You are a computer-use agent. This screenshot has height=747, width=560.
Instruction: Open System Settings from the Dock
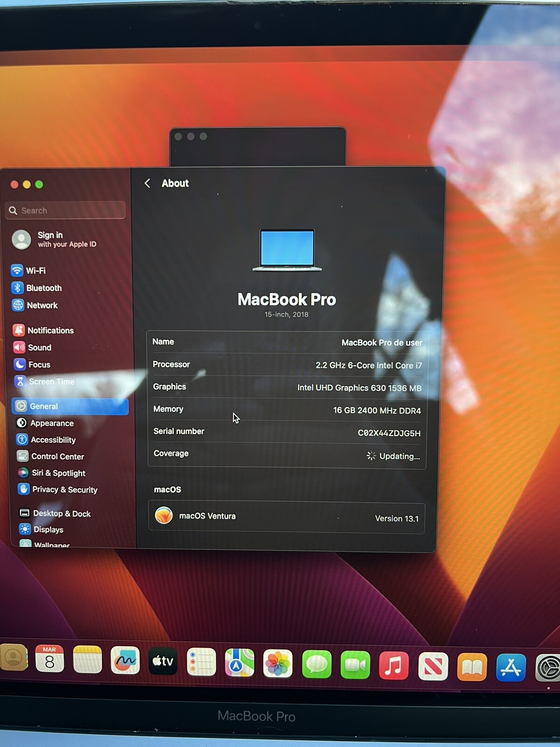548,668
